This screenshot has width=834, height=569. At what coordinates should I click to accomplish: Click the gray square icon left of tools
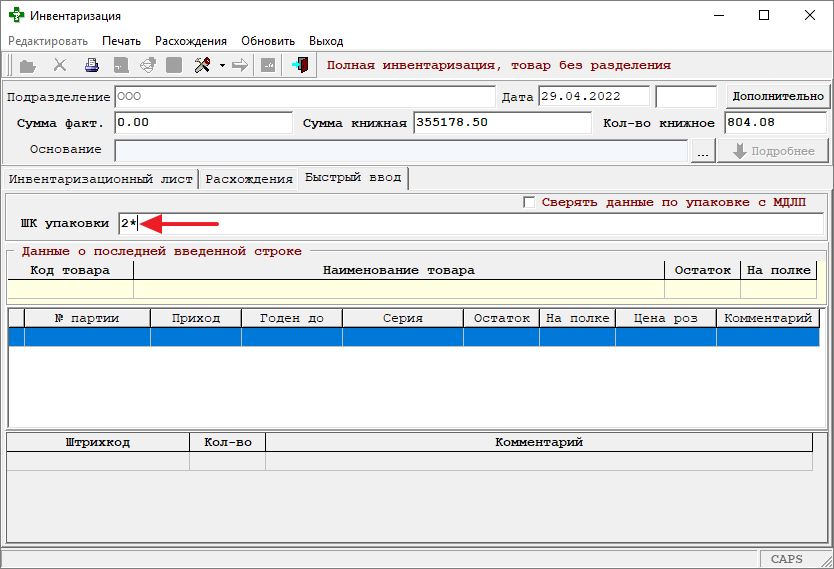[x=174, y=66]
